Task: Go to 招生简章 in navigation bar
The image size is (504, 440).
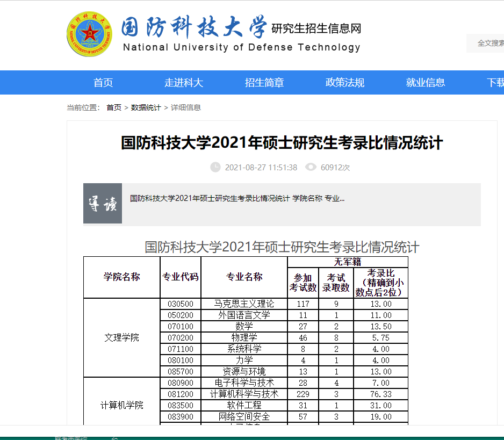Action: 264,83
